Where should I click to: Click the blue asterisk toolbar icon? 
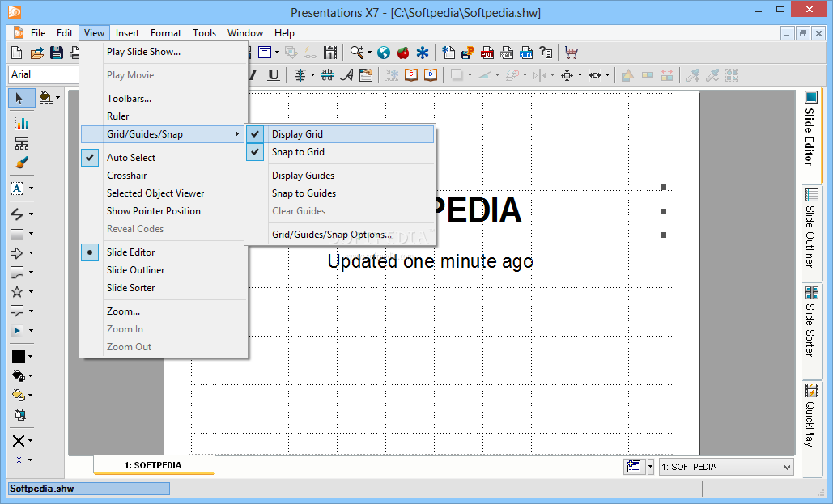tap(423, 53)
